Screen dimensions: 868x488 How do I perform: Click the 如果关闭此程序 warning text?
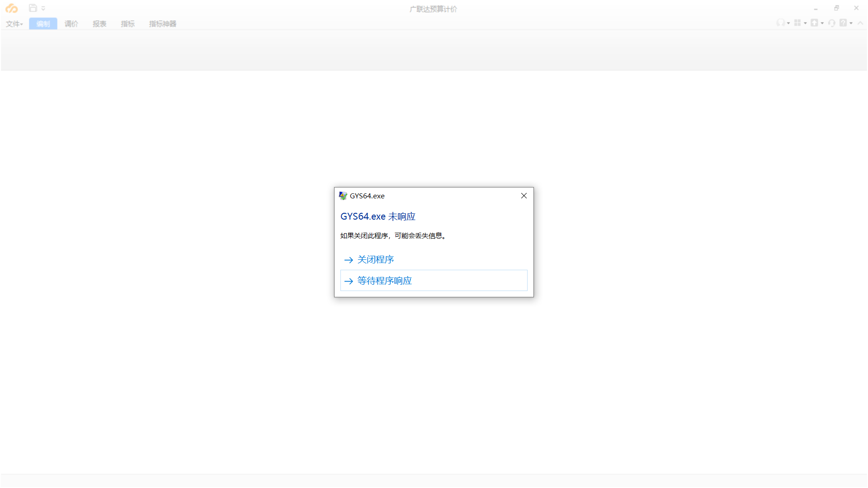tap(393, 236)
